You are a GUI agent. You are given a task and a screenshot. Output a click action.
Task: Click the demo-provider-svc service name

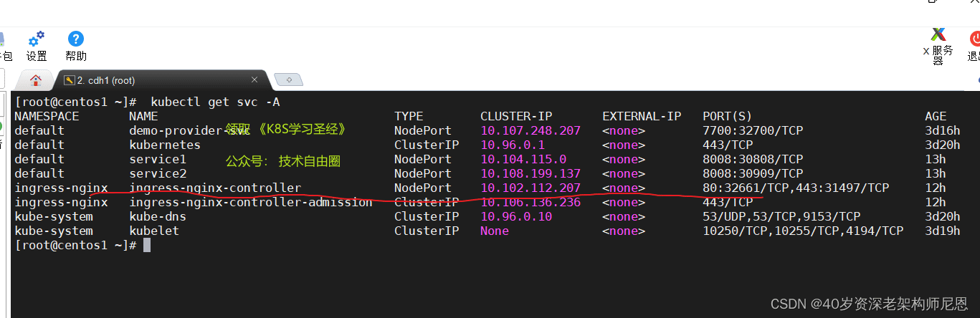tap(186, 130)
